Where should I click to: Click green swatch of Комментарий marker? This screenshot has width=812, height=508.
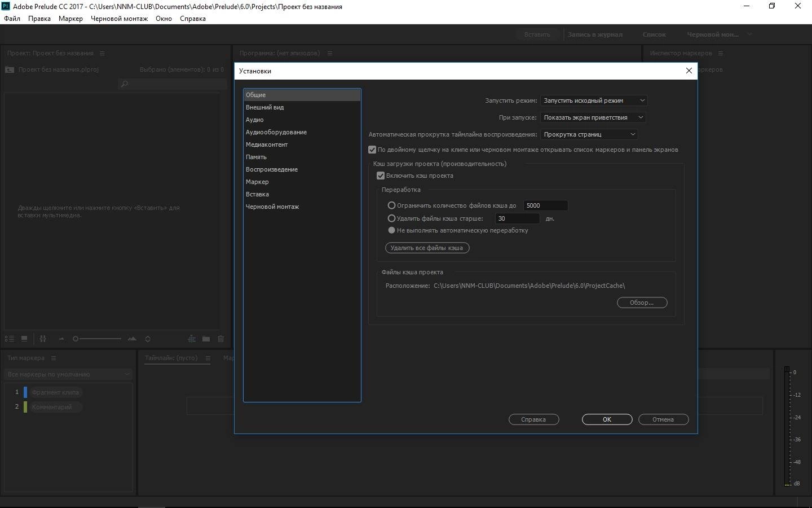(25, 407)
